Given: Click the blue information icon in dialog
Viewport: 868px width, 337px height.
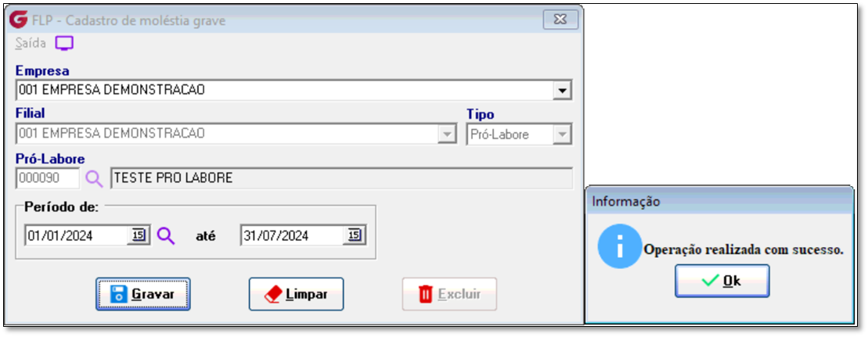Looking at the screenshot, I should [x=619, y=246].
